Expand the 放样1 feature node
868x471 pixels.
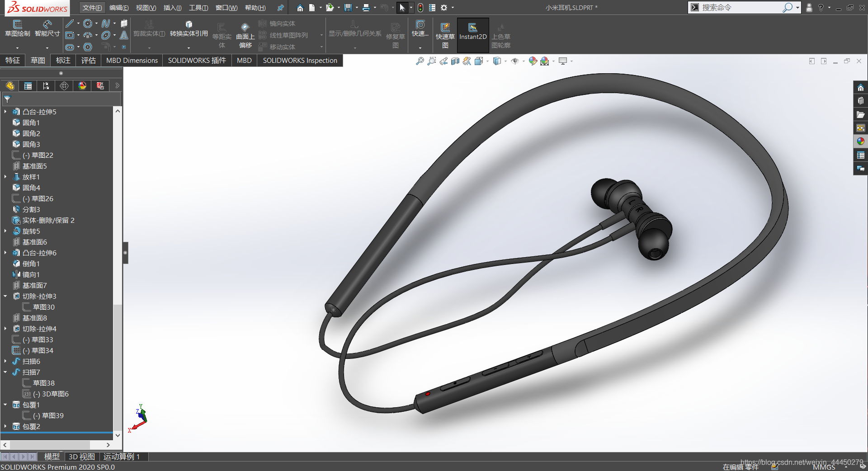click(x=5, y=177)
